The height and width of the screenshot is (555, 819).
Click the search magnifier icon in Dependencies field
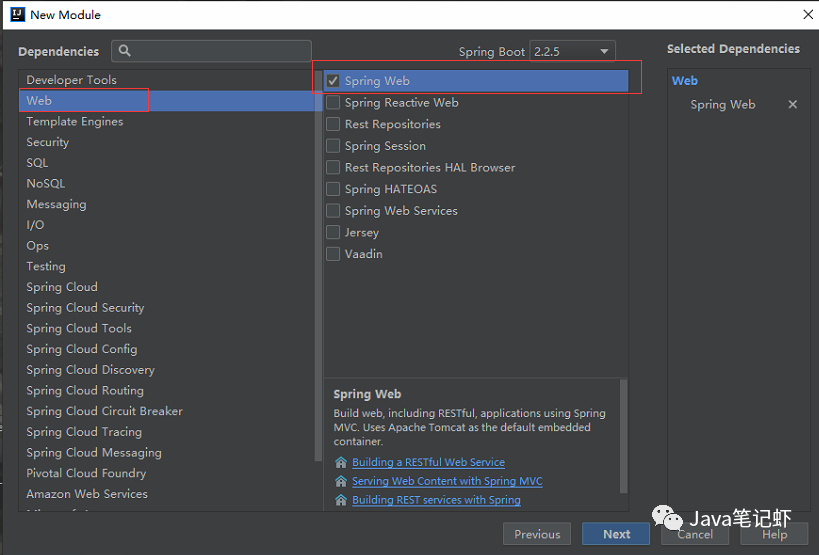[124, 51]
